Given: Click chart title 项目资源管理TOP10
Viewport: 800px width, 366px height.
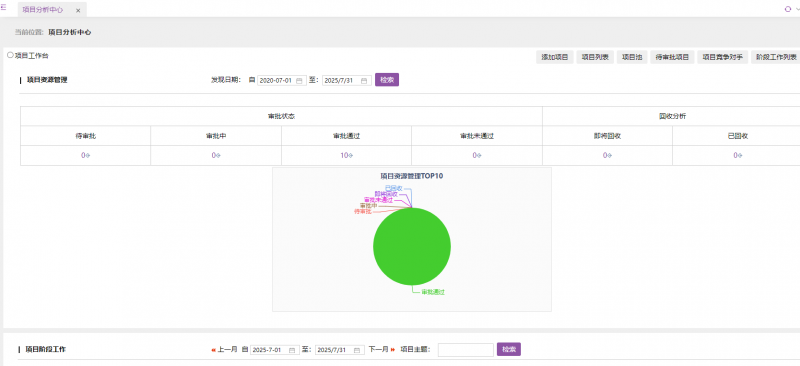Looking at the screenshot, I should point(412,176).
